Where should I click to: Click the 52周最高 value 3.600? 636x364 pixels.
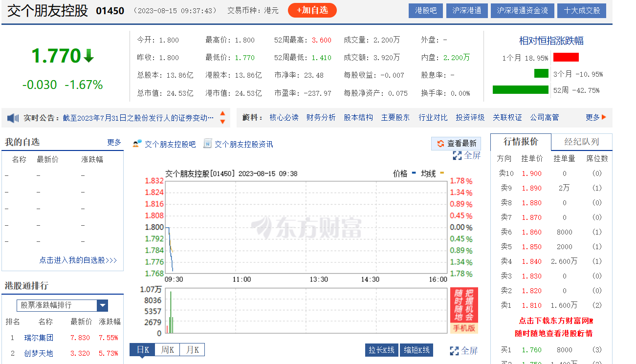(x=322, y=40)
